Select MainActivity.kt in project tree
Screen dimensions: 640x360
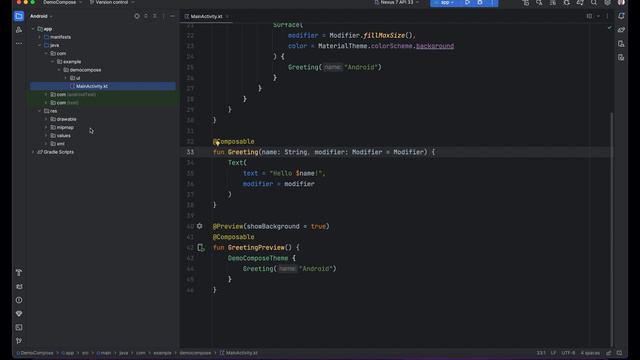tap(103, 86)
